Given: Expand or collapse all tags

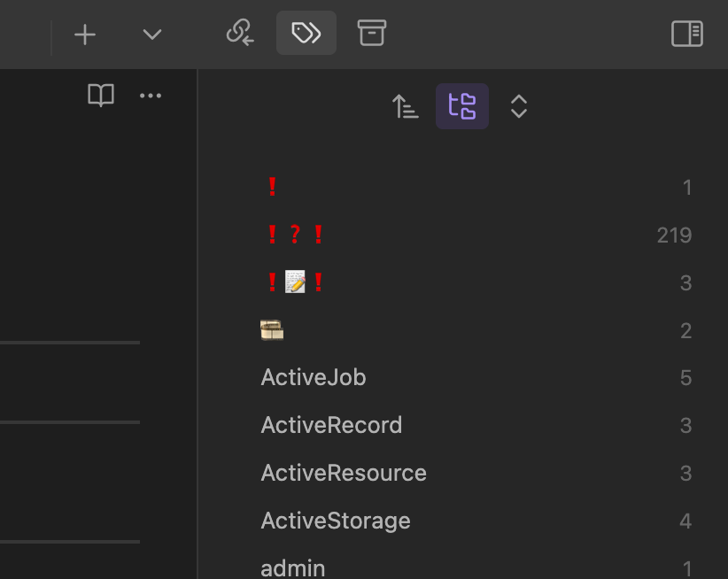Looking at the screenshot, I should 519,107.
